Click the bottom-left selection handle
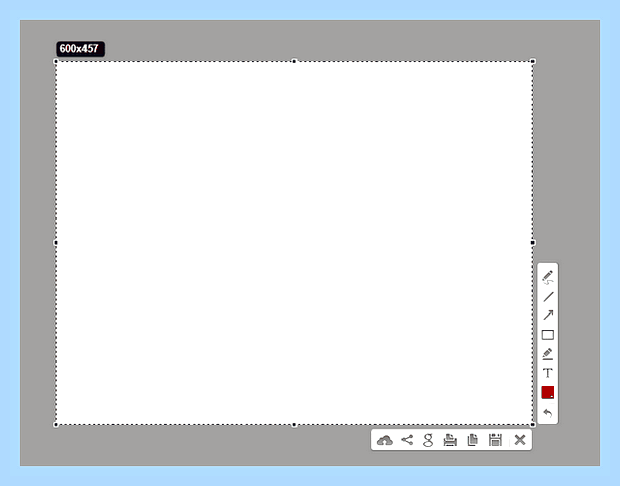The width and height of the screenshot is (620, 486). click(56, 425)
